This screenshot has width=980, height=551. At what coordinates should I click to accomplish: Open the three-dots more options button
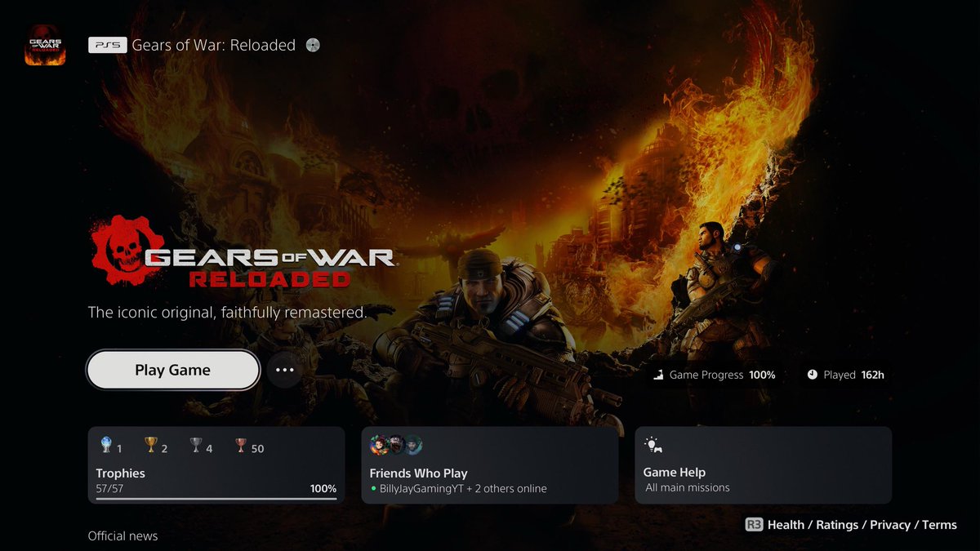coord(284,370)
